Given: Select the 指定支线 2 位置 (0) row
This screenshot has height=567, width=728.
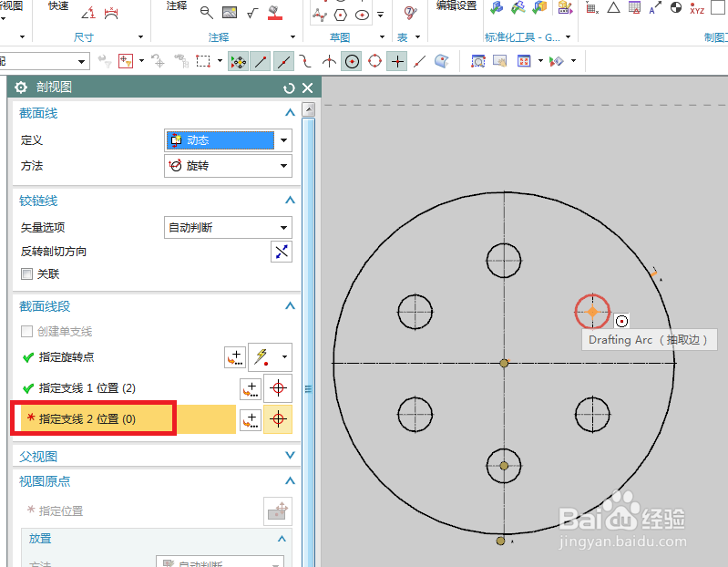Looking at the screenshot, I should (128, 418).
